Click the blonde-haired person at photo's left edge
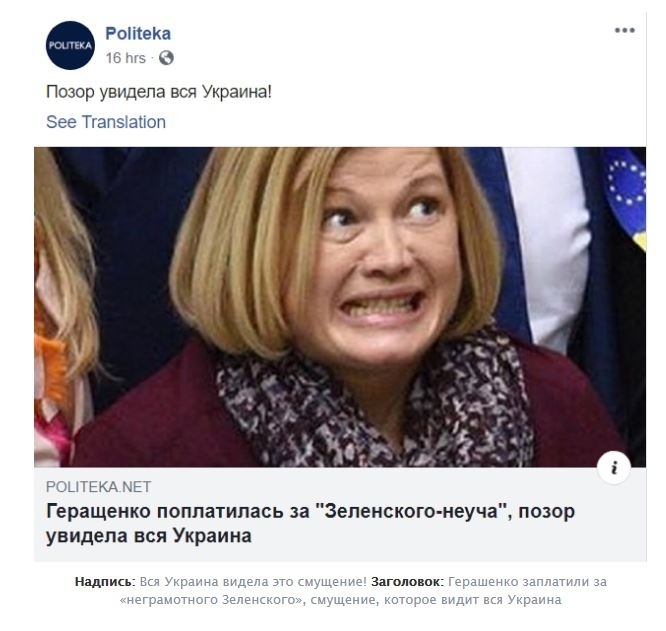666x631 pixels. [x=64, y=307]
